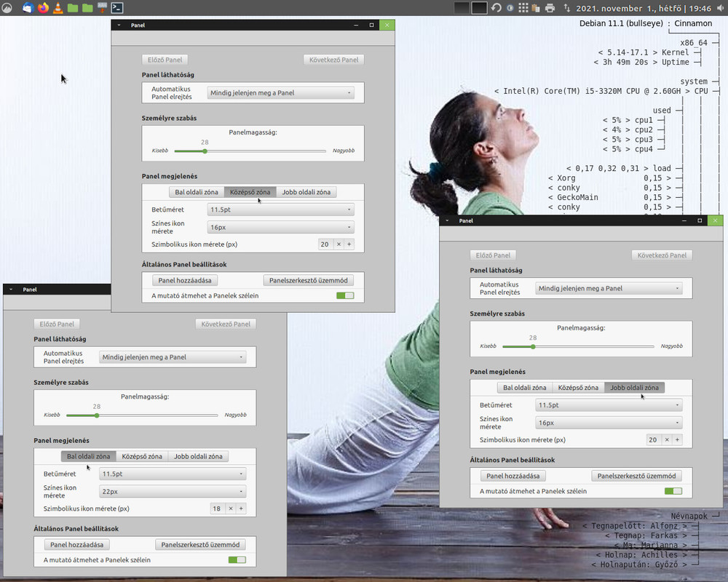Click Panelszerkesztő üzemmód in lower-left Panel window
This screenshot has height=582, width=728.
pyautogui.click(x=201, y=544)
